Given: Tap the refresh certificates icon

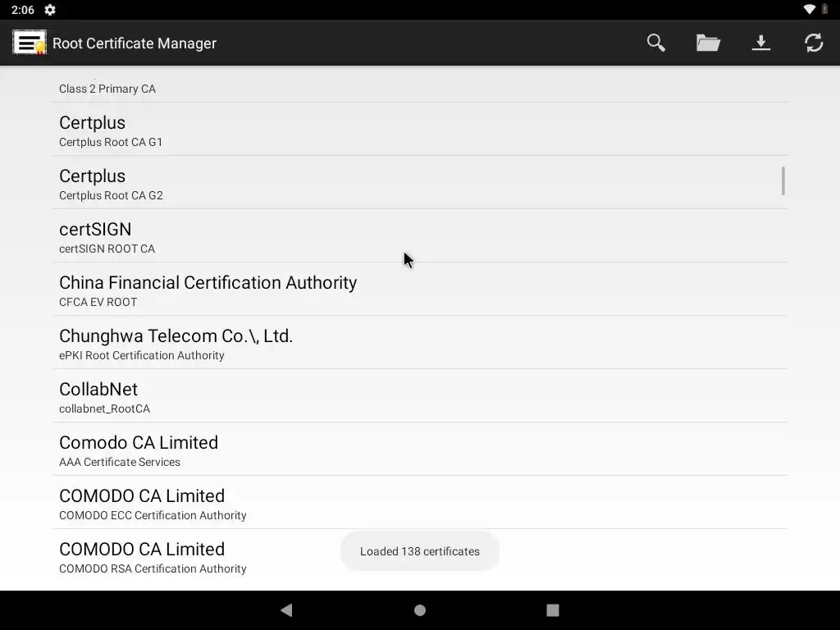Looking at the screenshot, I should click(x=813, y=43).
